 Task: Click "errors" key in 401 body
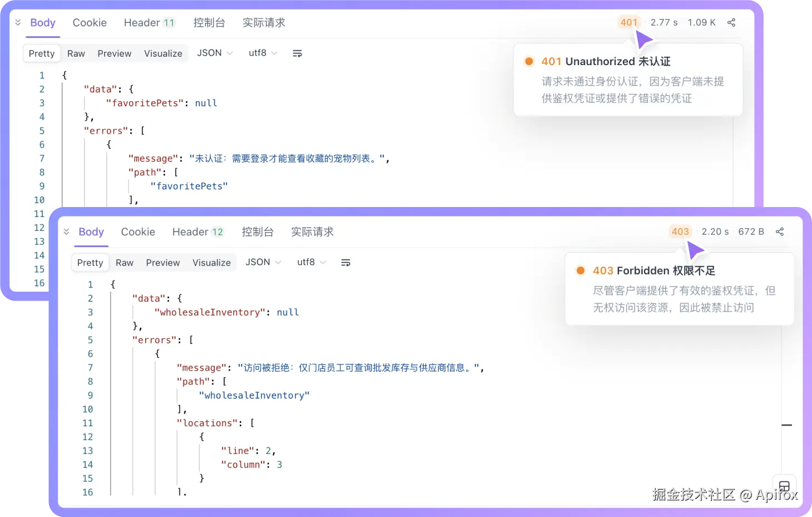(x=106, y=131)
